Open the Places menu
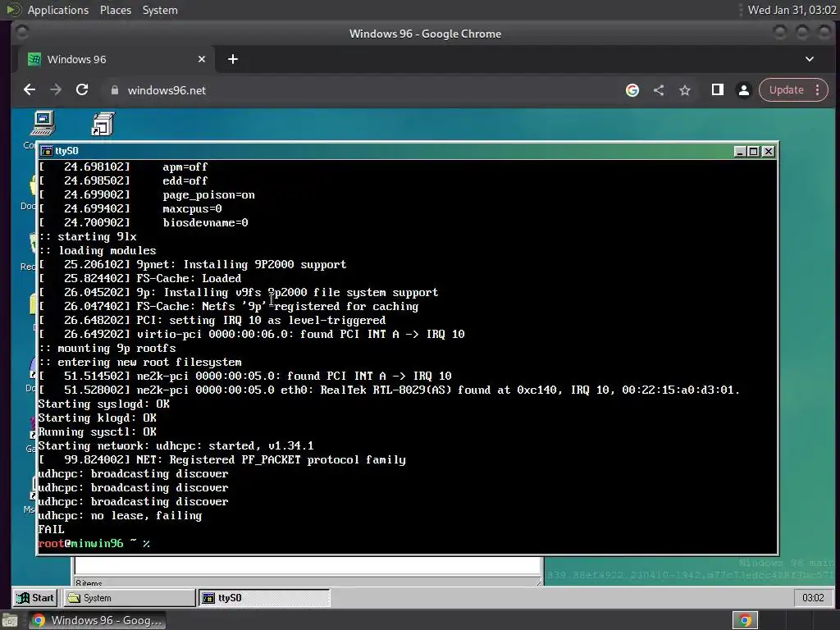 [x=115, y=10]
